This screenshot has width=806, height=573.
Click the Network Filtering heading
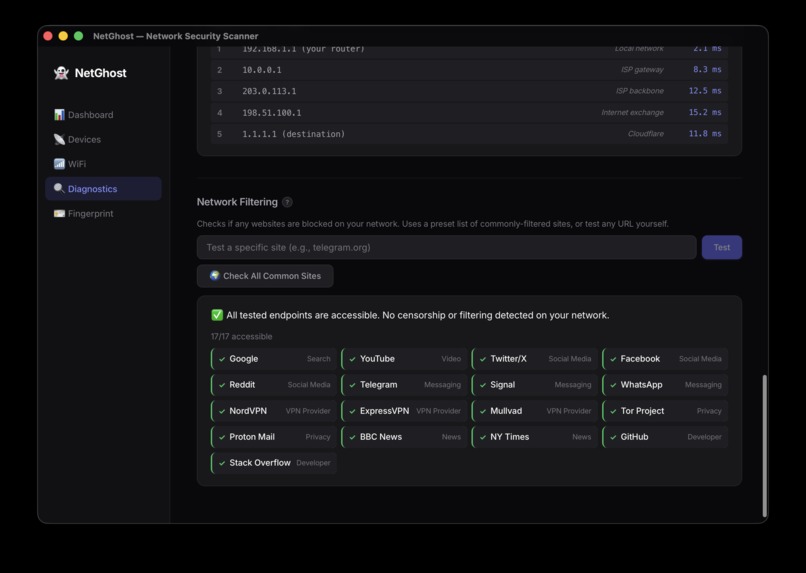point(237,202)
